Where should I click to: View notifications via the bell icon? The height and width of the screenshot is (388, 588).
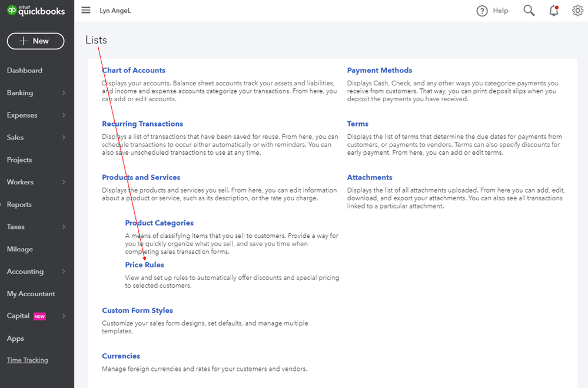(554, 11)
